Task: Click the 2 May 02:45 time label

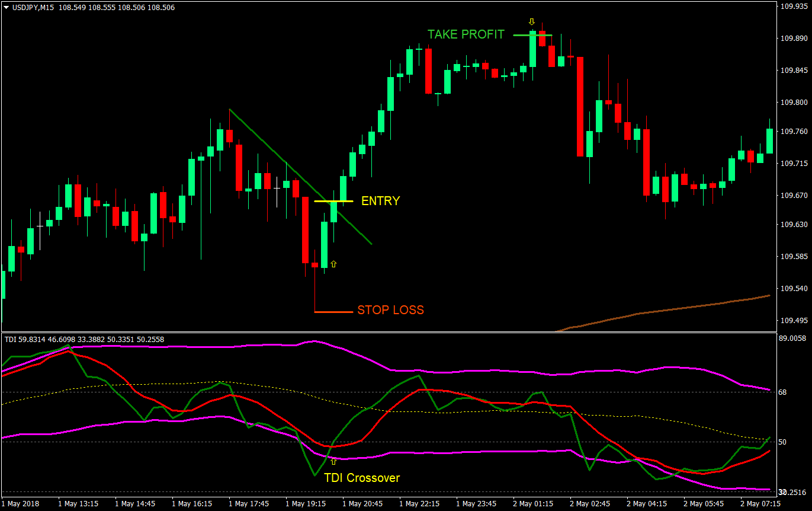Action: tap(589, 504)
